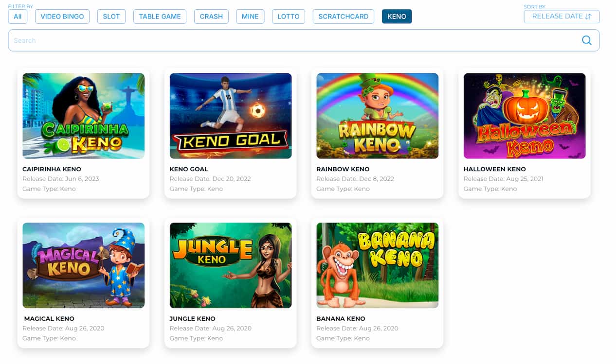The image size is (616, 364).
Task: Open Caipirinha Keno game thumbnail
Action: point(84,116)
